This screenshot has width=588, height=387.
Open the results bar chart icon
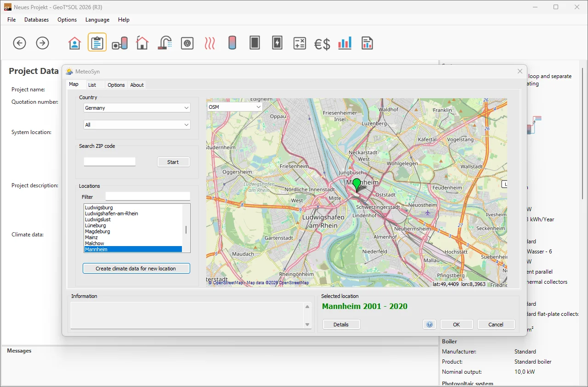tap(345, 43)
